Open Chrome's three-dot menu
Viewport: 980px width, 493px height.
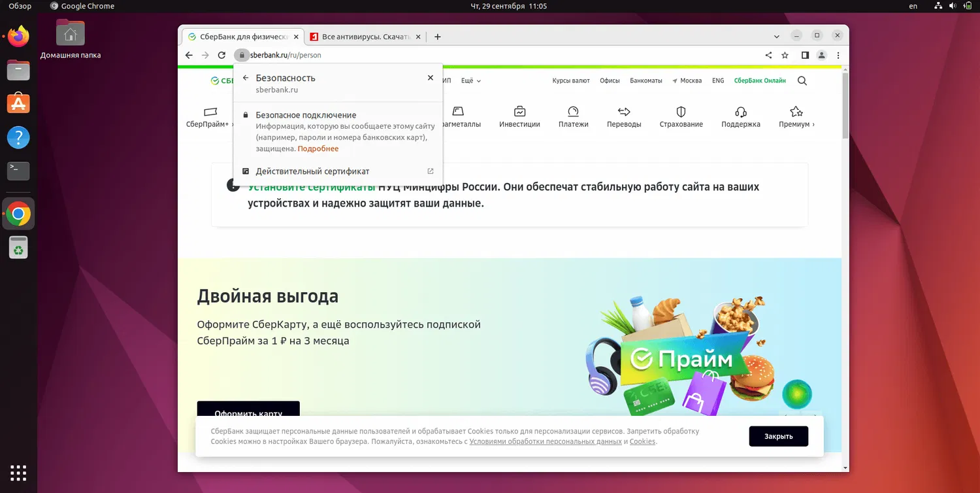tap(838, 56)
